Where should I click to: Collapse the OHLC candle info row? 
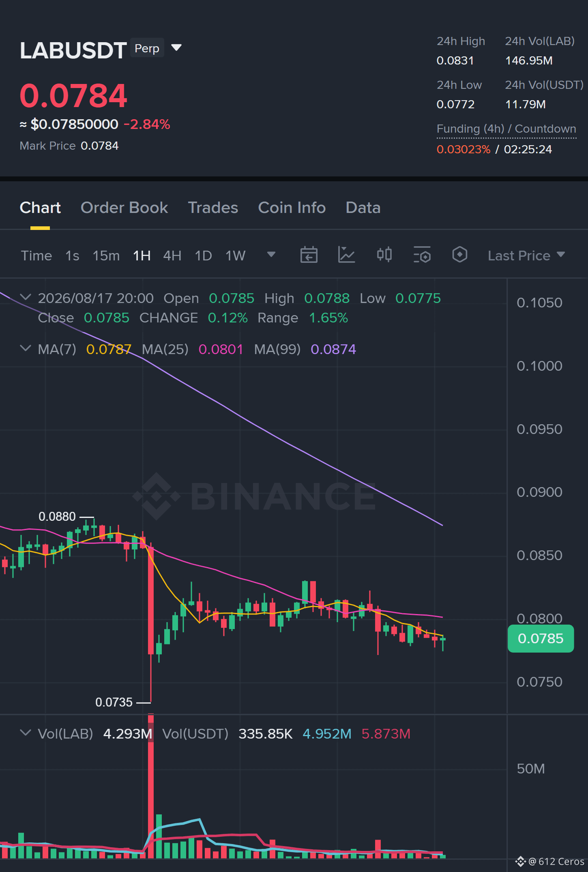tap(26, 297)
